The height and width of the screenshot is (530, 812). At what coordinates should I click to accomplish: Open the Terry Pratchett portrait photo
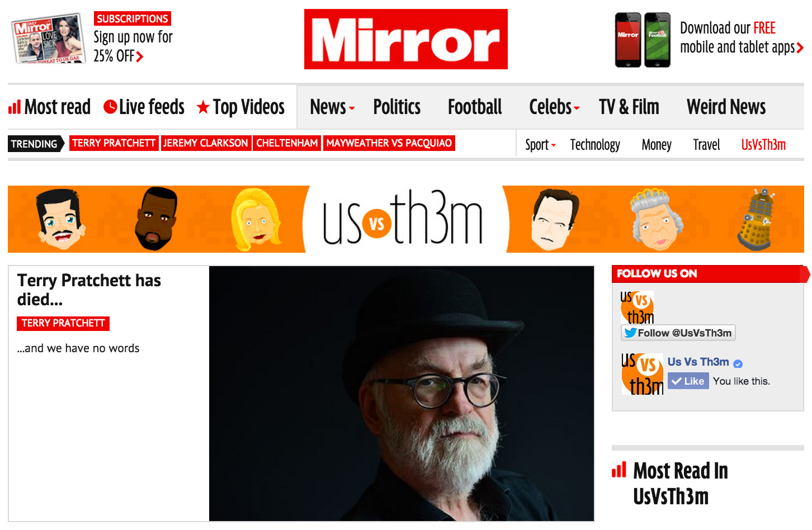click(x=402, y=394)
